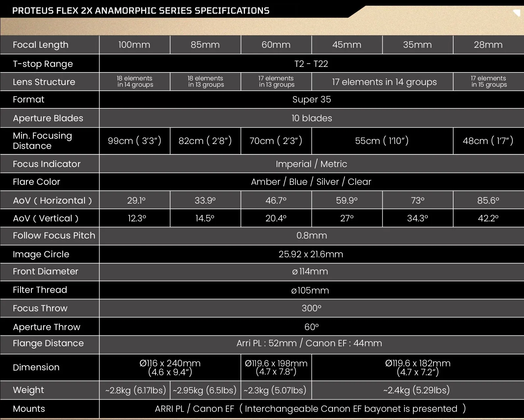Select the 'Focal Length' row label
This screenshot has height=420, width=524.
(x=41, y=45)
